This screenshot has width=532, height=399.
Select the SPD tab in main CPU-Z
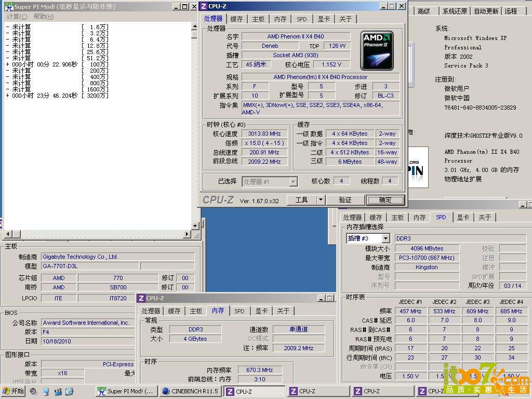coord(302,19)
